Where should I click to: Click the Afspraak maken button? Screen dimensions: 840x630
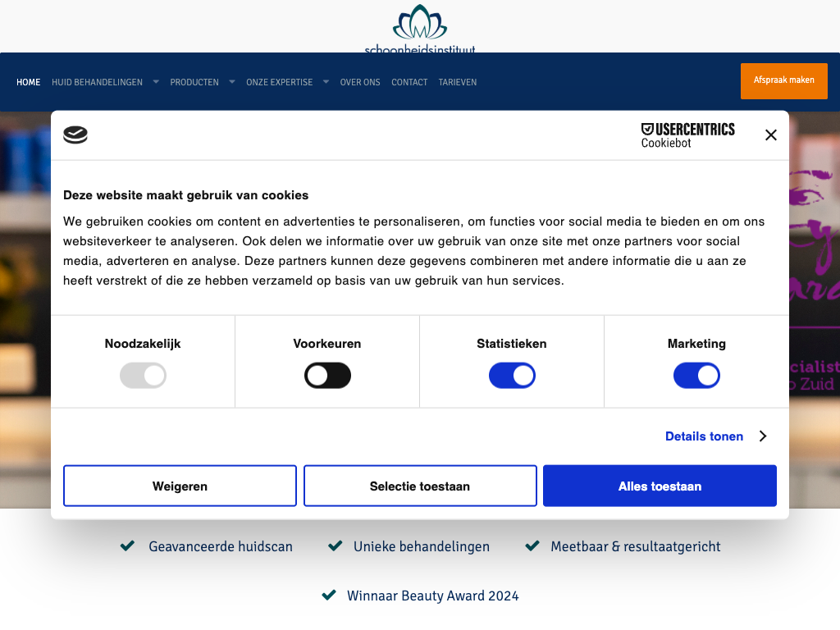(783, 81)
